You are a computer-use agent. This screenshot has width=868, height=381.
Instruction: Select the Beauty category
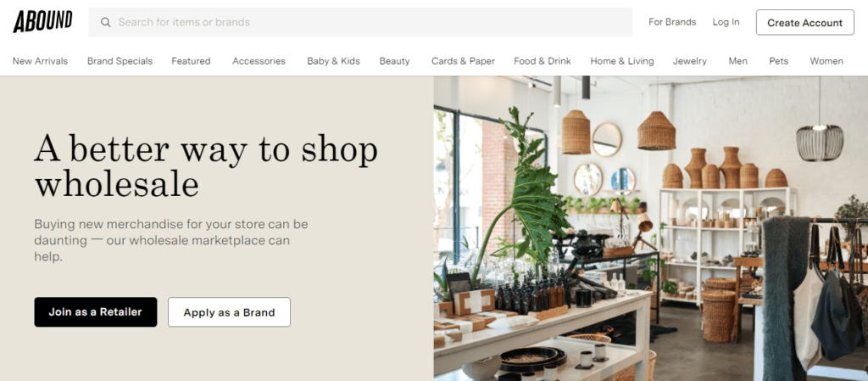(394, 61)
